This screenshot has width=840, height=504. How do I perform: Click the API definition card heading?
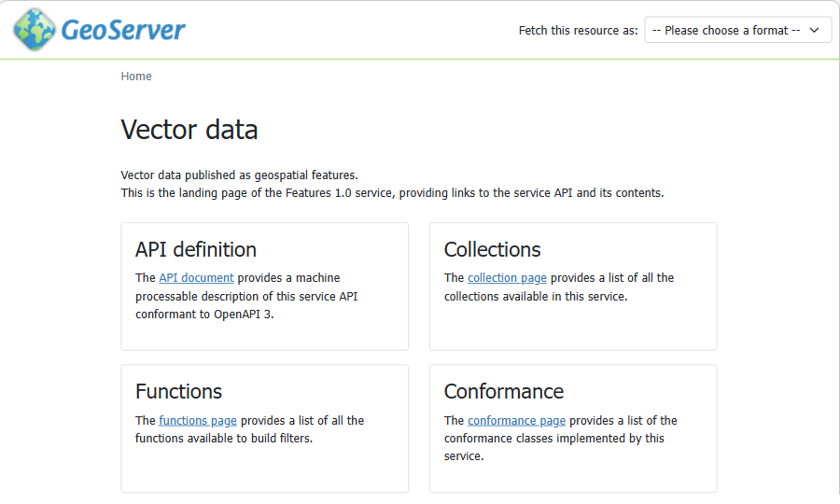point(196,249)
